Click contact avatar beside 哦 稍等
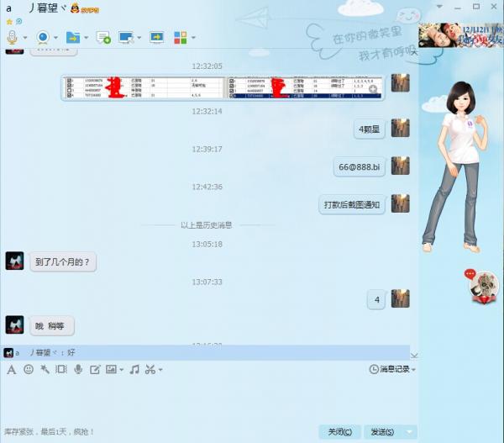The height and width of the screenshot is (443, 504). 14,324
